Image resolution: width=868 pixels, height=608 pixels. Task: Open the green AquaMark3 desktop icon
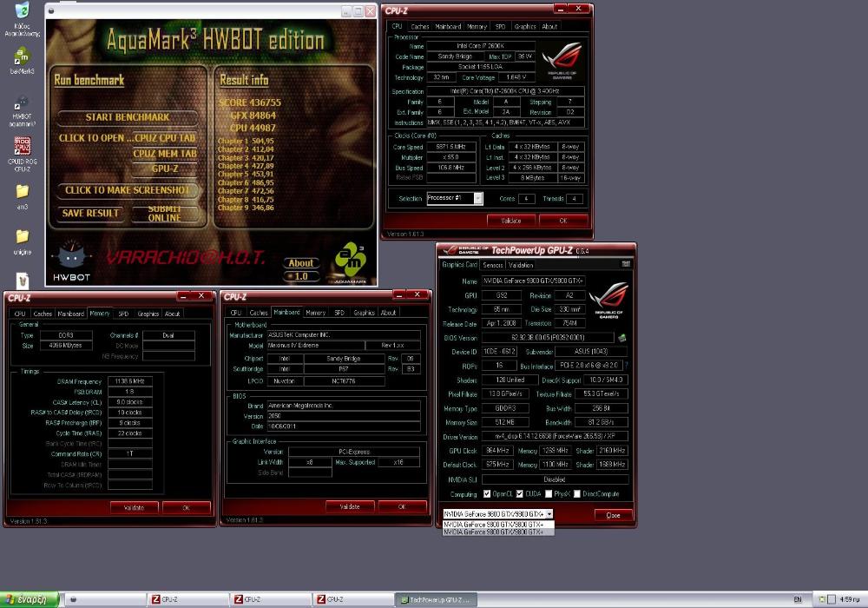click(x=23, y=56)
